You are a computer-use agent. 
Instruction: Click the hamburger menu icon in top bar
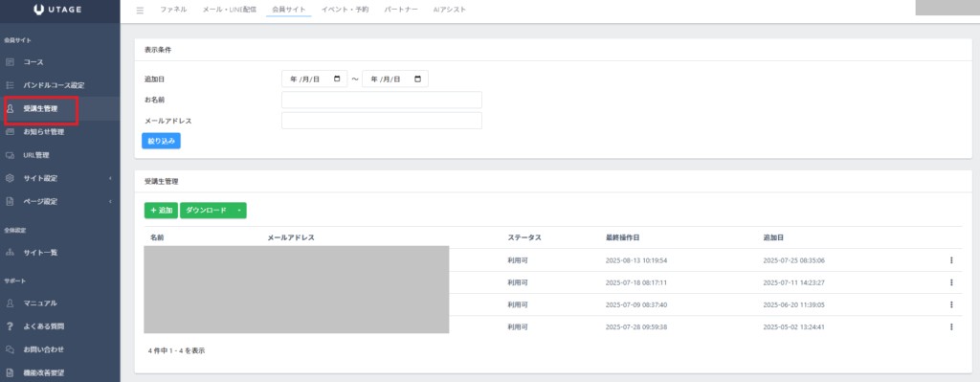click(x=140, y=10)
